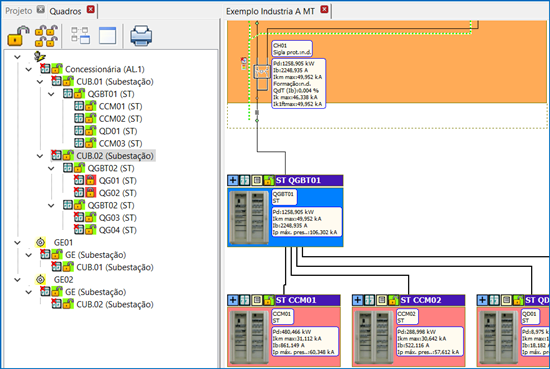The height and width of the screenshot is (369, 550).
Task: Click the single unlock padlock toolbar icon
Action: [x=18, y=35]
